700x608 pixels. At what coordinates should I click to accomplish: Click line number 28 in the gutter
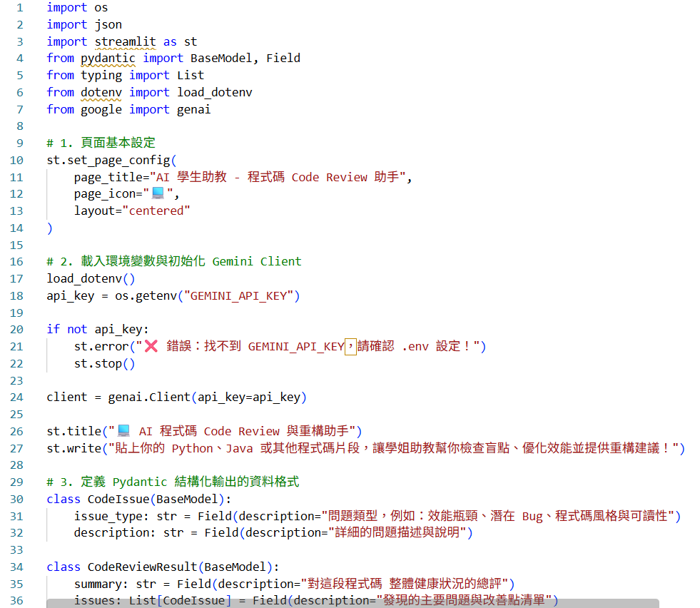click(x=16, y=465)
